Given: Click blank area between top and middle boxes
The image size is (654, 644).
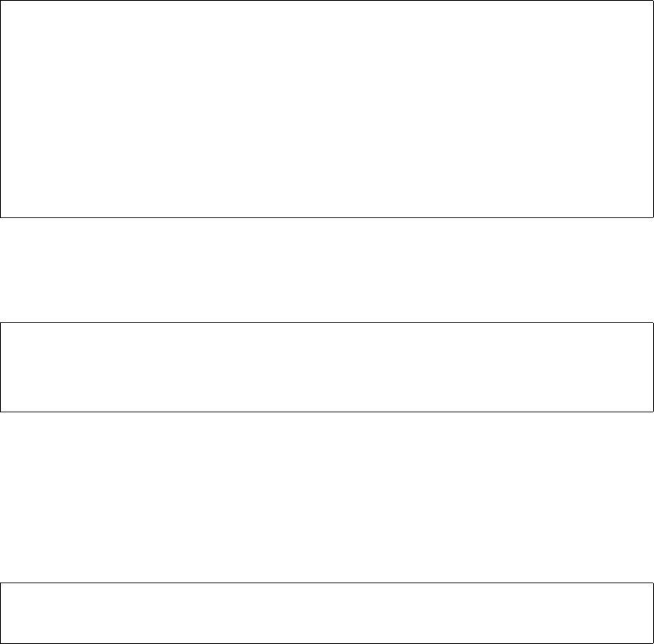Looking at the screenshot, I should coord(326,270).
